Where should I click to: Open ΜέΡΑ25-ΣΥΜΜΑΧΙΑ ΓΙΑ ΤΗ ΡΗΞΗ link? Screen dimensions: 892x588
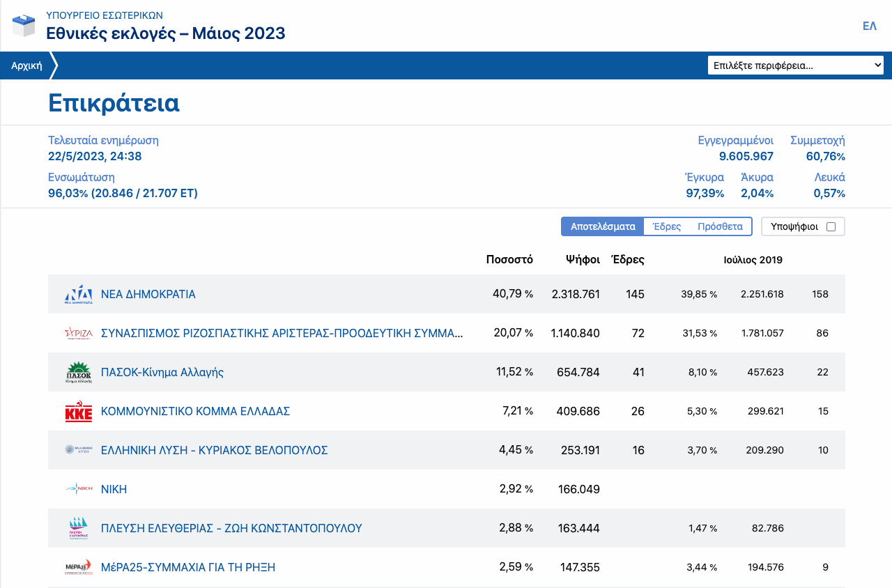(188, 567)
